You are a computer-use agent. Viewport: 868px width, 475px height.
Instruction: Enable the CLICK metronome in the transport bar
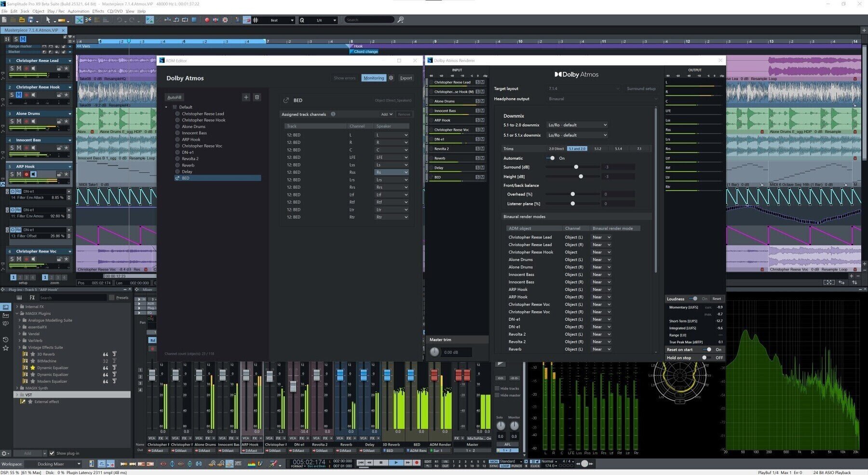coord(536,466)
